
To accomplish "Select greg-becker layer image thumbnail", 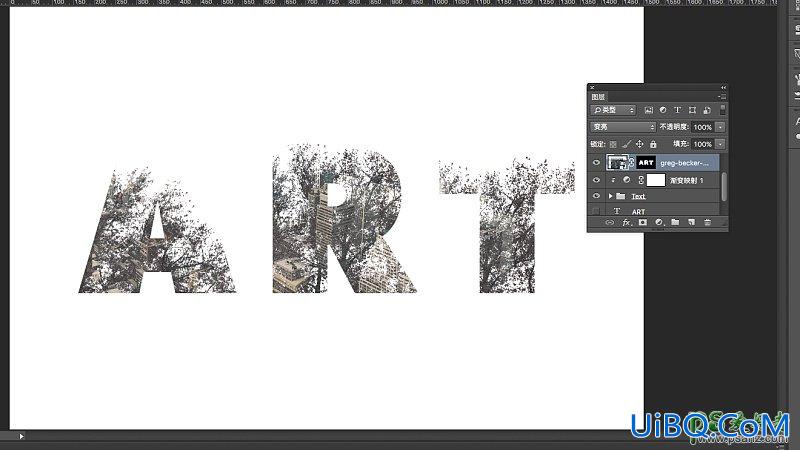I will pyautogui.click(x=617, y=163).
